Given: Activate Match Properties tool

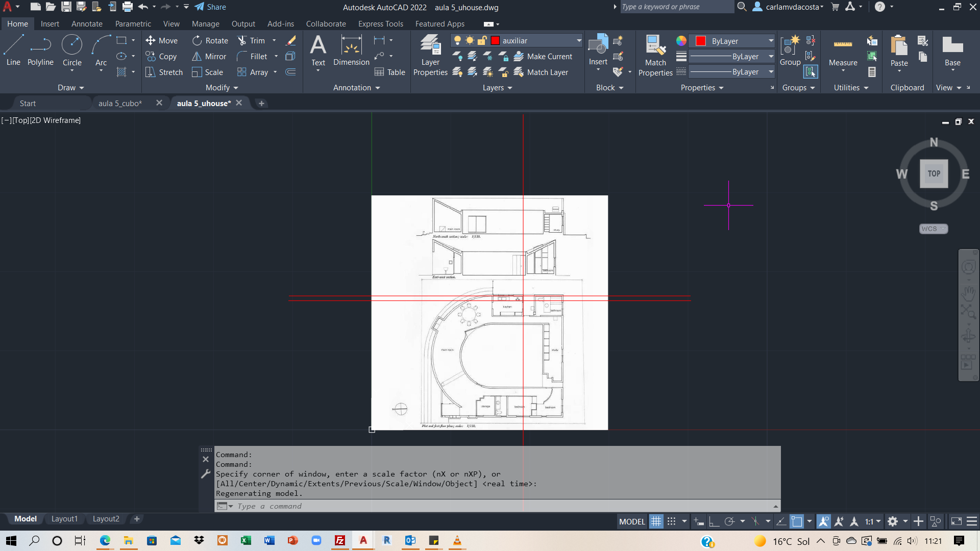Looking at the screenshot, I should pyautogui.click(x=655, y=55).
